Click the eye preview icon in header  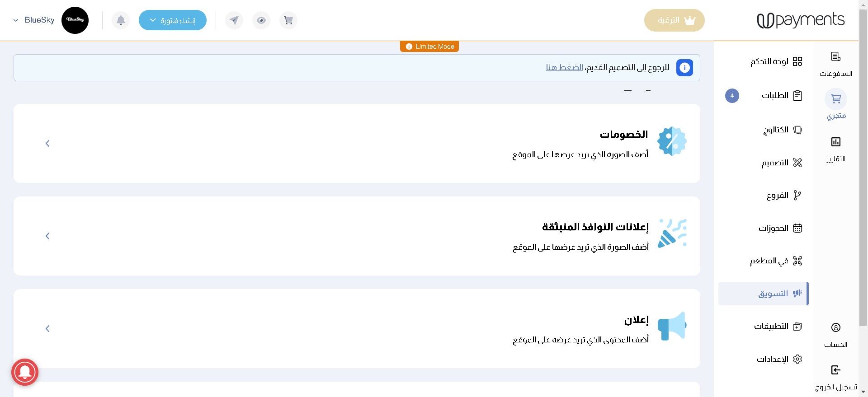click(261, 20)
